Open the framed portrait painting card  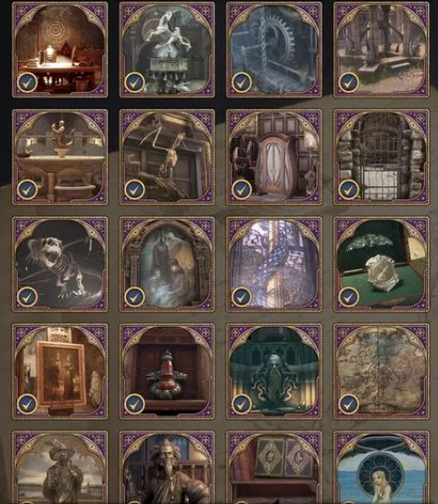60,372
